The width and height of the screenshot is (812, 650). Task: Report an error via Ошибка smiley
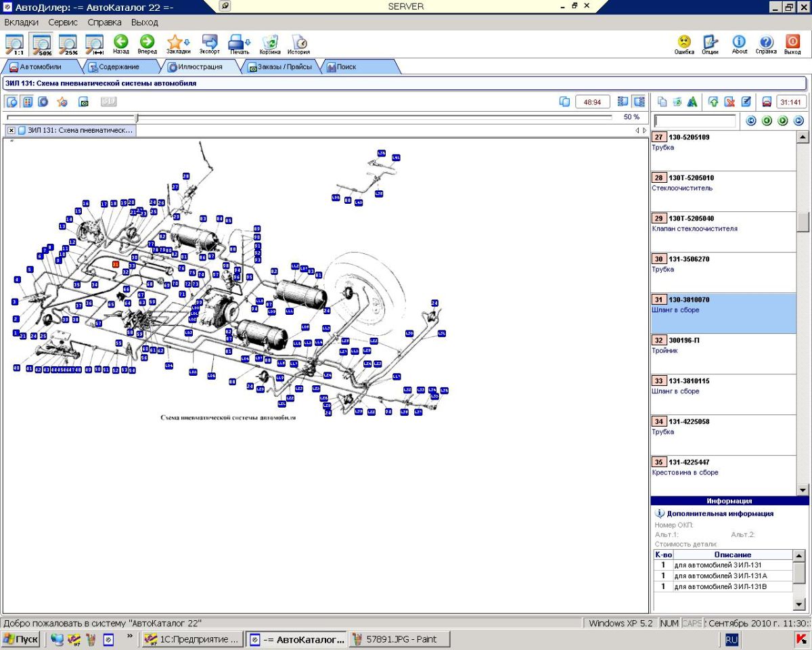(684, 45)
